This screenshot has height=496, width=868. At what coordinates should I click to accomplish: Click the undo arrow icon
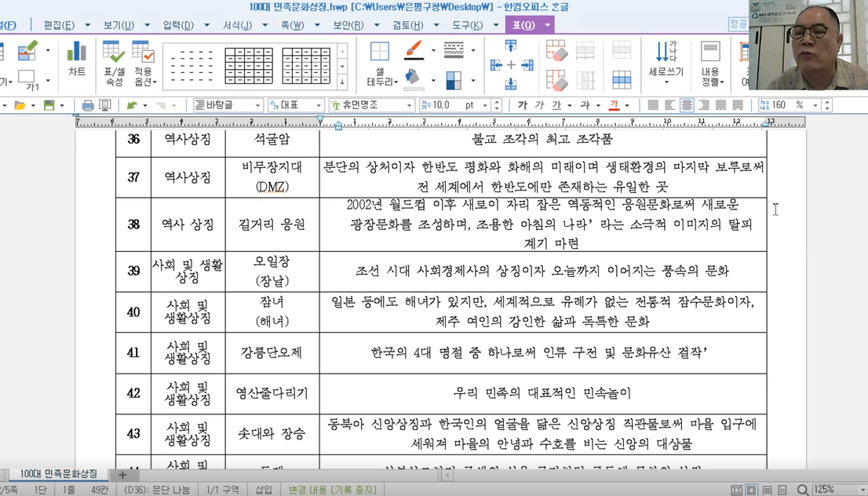132,105
